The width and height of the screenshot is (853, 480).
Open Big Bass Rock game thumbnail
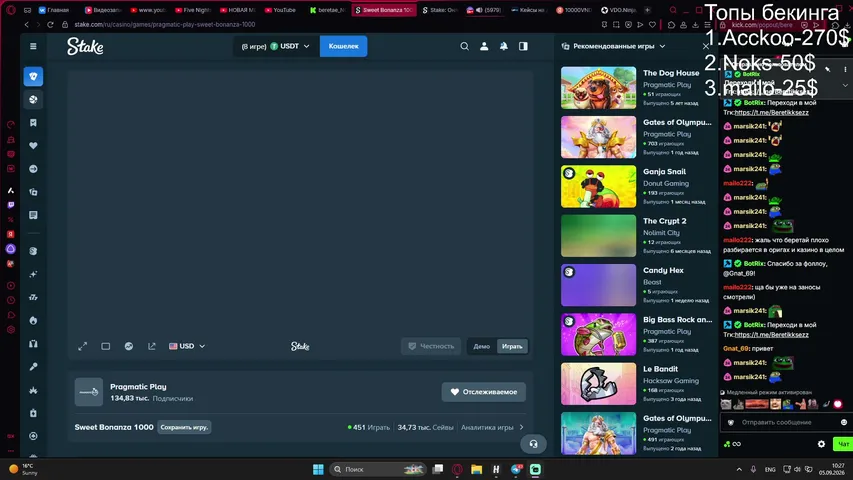click(598, 335)
